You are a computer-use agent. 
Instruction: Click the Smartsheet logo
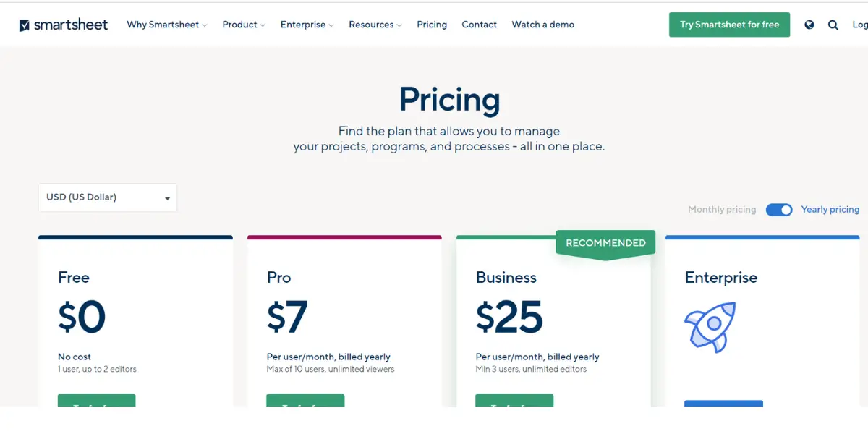click(64, 25)
